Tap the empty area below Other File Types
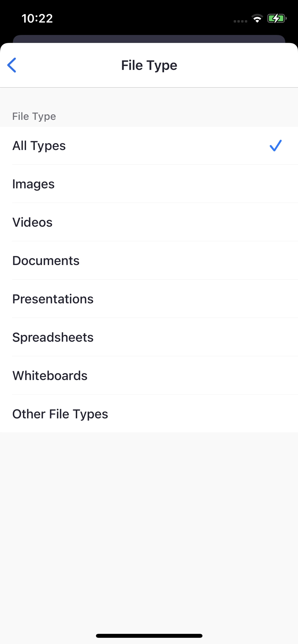 tap(149, 525)
